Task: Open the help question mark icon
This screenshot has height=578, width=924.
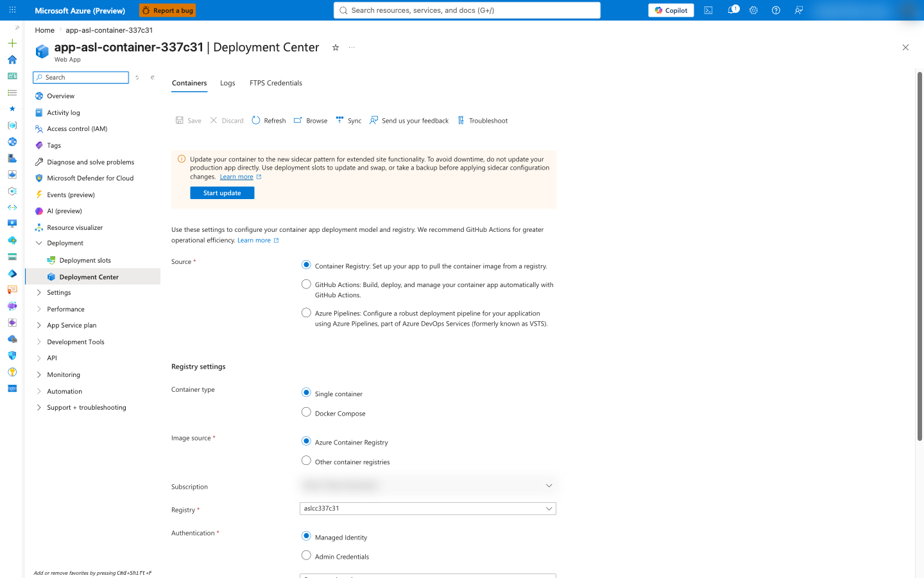Action: (x=776, y=10)
